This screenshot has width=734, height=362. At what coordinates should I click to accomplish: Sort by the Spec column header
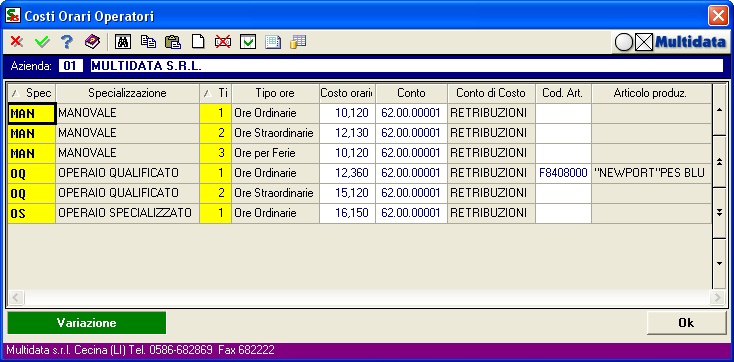point(32,94)
